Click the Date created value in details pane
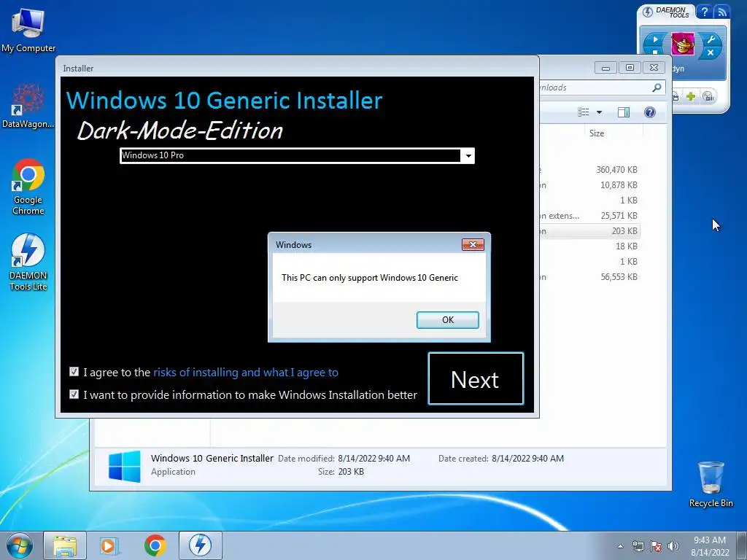 tap(527, 458)
